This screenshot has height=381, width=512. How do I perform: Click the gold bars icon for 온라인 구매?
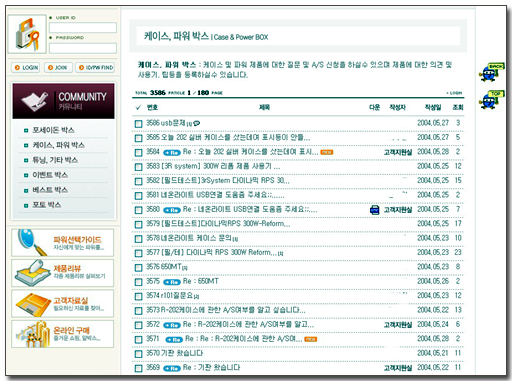[33, 334]
